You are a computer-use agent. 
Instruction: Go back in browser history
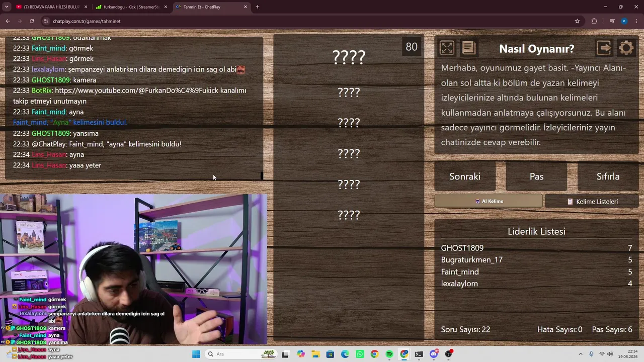[x=8, y=21]
